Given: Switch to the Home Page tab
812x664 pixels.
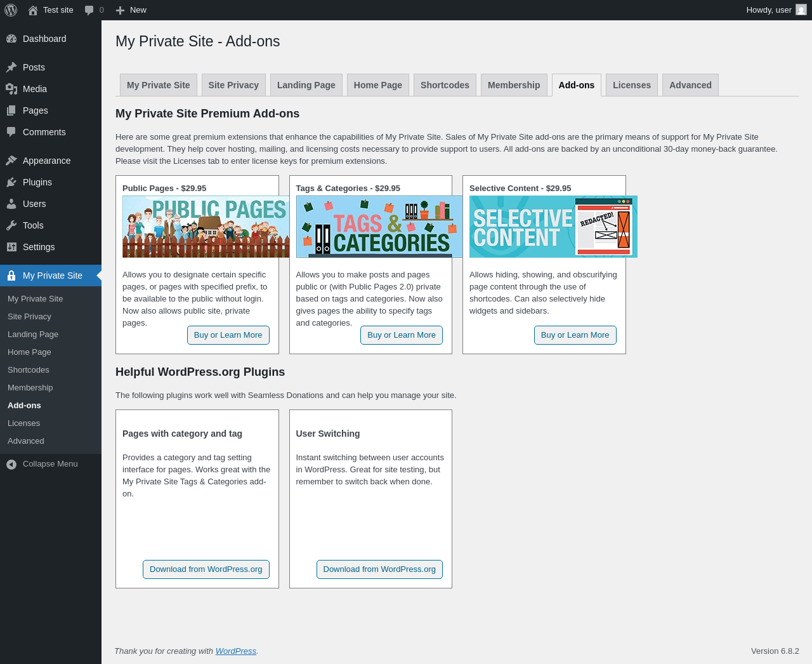Looking at the screenshot, I should tap(378, 85).
